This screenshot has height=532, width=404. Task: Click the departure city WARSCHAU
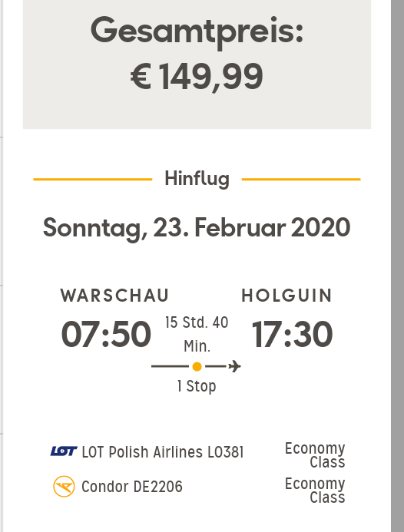click(114, 296)
